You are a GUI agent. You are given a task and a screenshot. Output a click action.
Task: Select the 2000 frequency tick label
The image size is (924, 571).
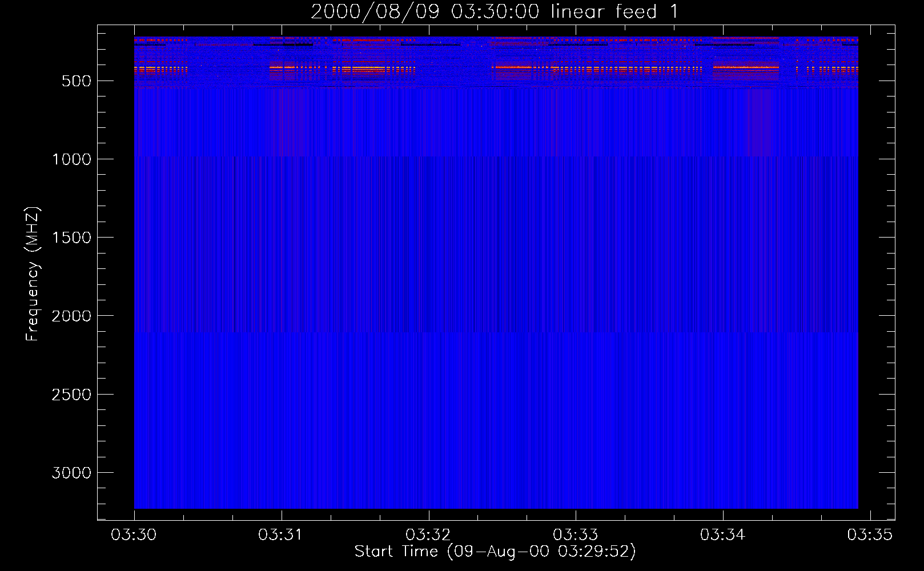(x=72, y=316)
